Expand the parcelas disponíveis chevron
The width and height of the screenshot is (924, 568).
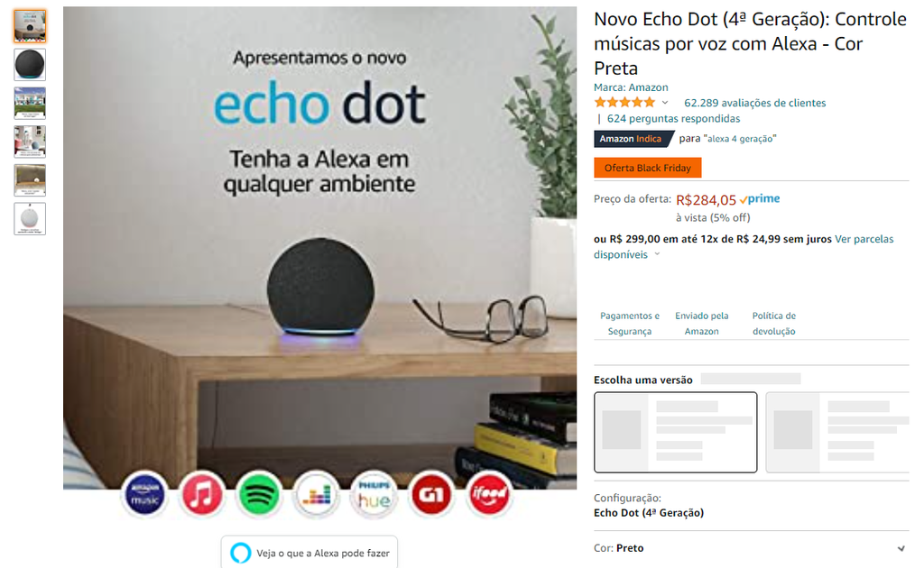(657, 254)
